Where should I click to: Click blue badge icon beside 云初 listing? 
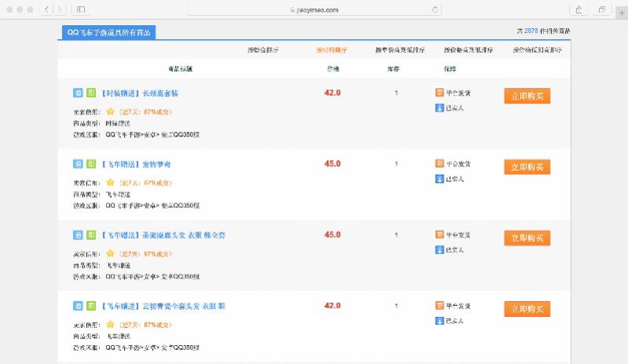(x=78, y=306)
